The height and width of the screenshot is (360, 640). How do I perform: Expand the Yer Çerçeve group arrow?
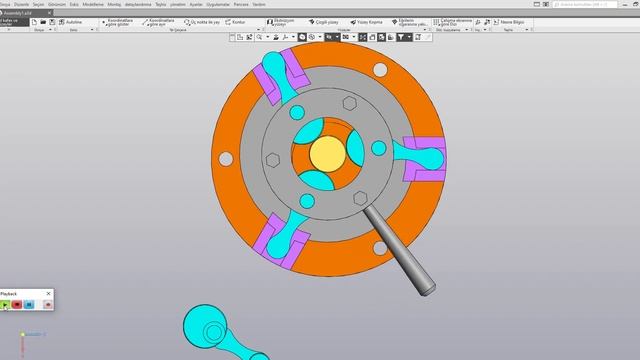coord(258,30)
